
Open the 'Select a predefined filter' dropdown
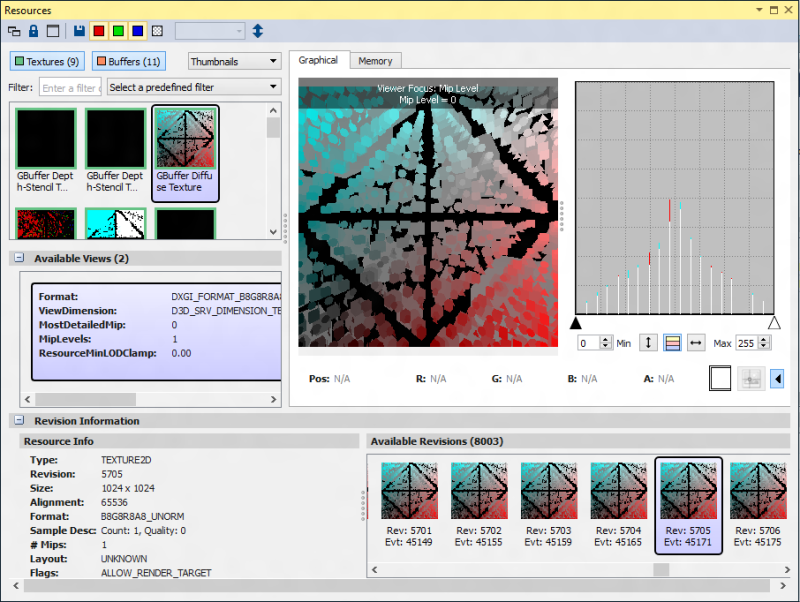pyautogui.click(x=193, y=87)
